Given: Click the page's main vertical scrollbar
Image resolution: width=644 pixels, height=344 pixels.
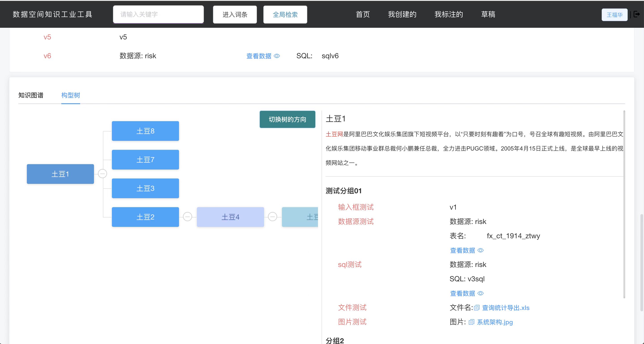Looking at the screenshot, I should point(642,263).
